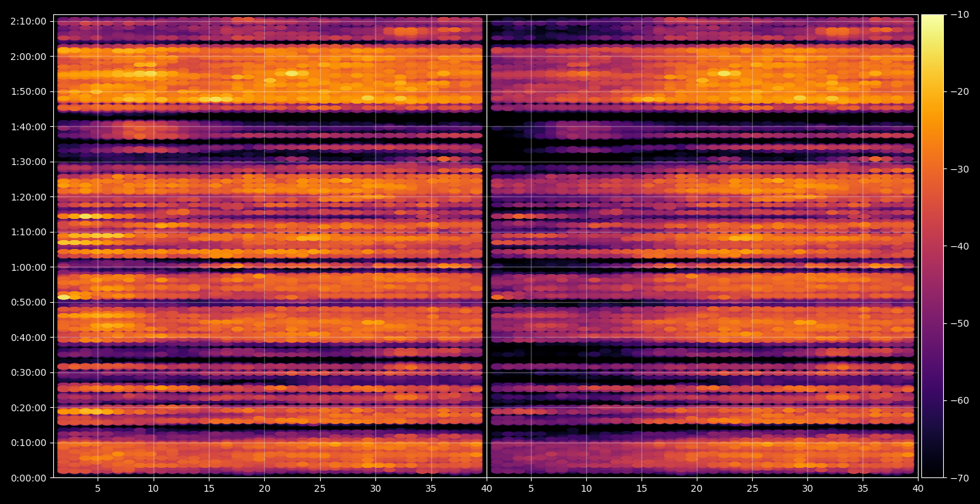Select the 0:50:00 time tick label

[28, 302]
